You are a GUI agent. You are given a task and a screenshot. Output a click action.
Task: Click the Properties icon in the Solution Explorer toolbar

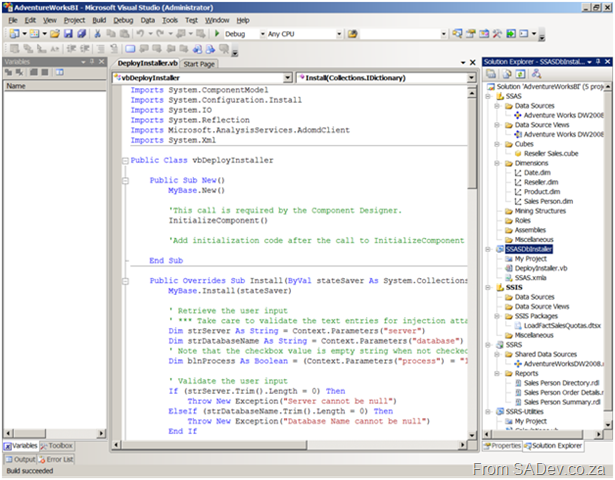click(491, 74)
